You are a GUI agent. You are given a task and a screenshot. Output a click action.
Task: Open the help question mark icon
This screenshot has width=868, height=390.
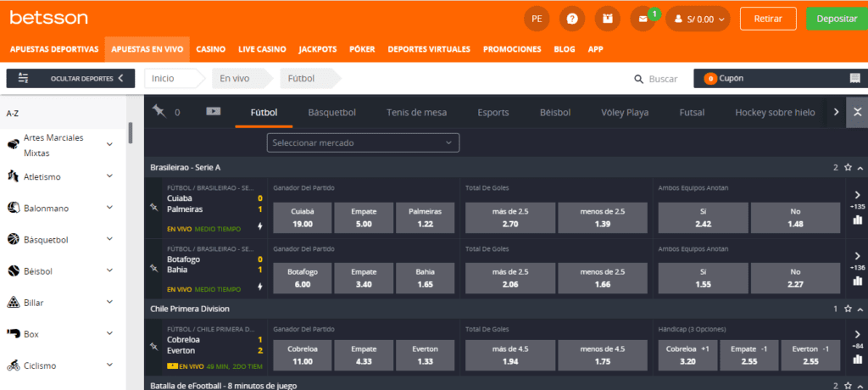(574, 18)
